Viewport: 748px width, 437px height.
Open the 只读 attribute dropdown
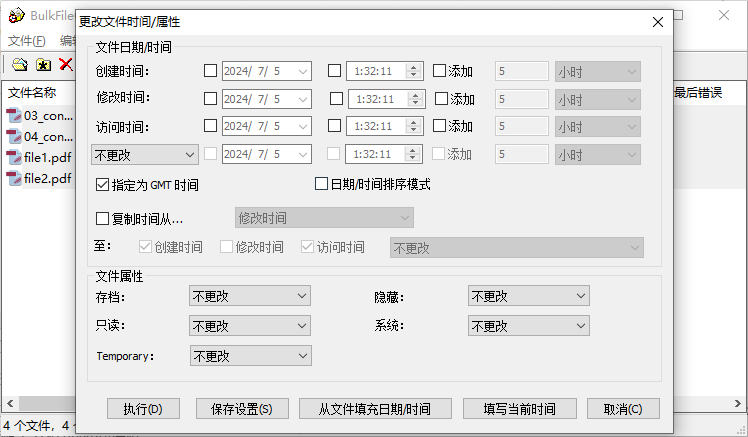pyautogui.click(x=250, y=326)
